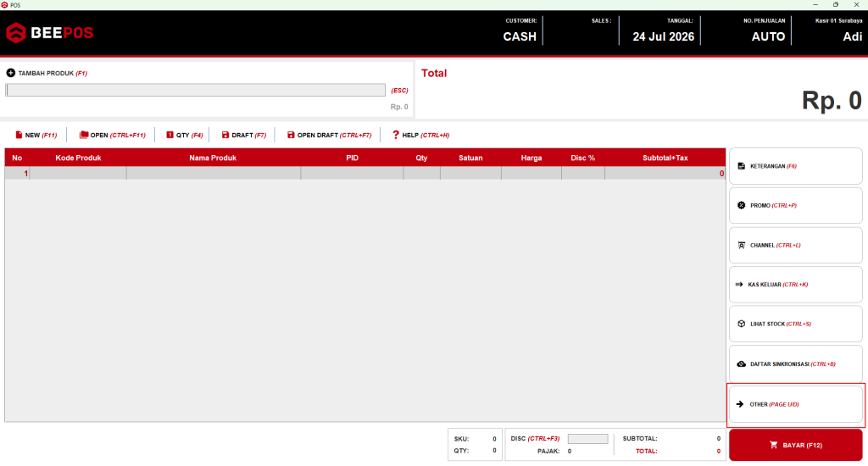
Task: Focus the product search input field
Action: pos(196,90)
